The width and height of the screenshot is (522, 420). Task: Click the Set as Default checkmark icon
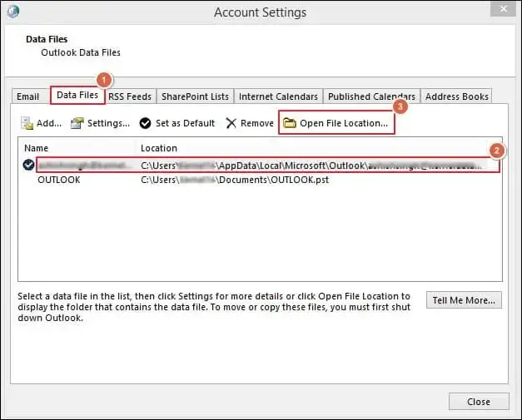click(145, 123)
